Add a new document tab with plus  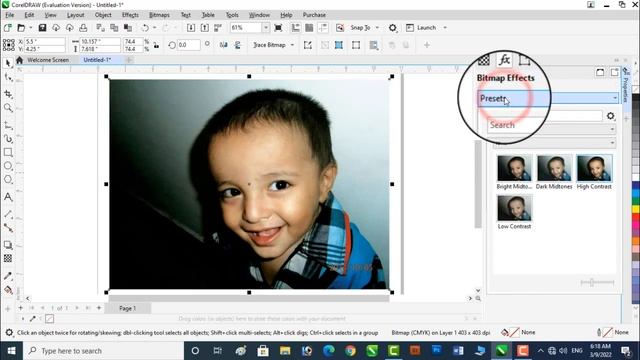coord(129,60)
